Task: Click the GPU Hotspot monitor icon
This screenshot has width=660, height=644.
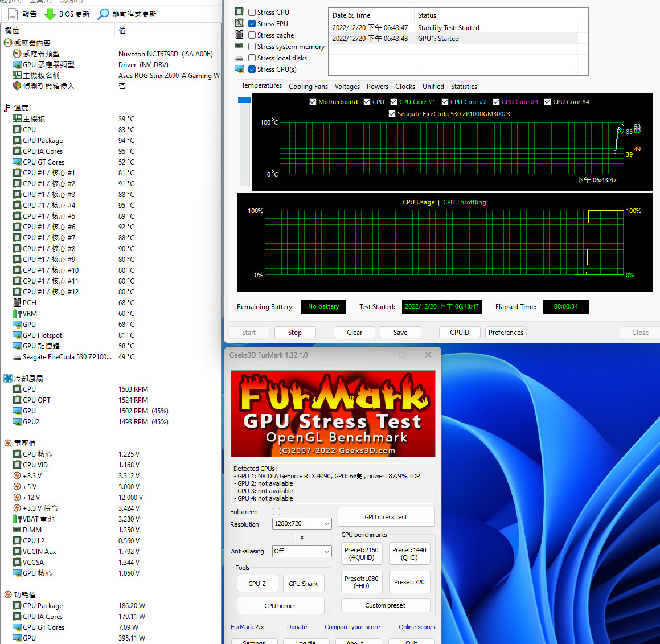Action: pyautogui.click(x=17, y=335)
